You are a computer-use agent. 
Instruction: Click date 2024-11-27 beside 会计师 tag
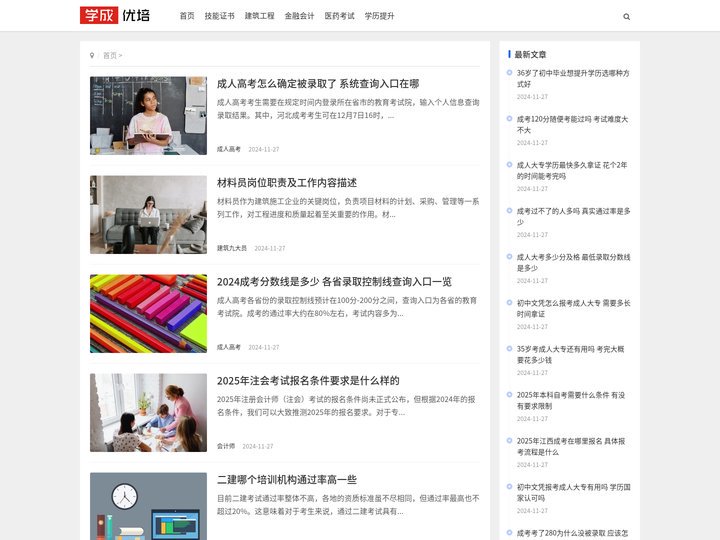click(258, 446)
